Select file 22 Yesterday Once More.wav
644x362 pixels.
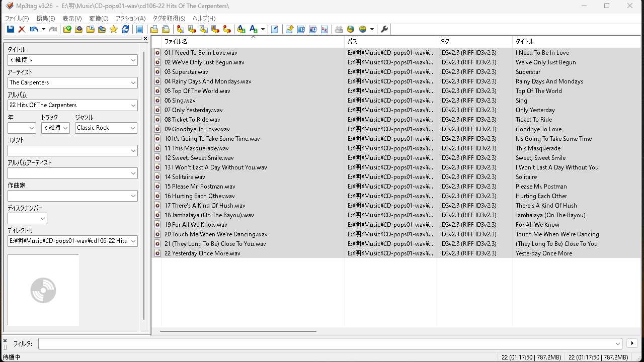(202, 253)
